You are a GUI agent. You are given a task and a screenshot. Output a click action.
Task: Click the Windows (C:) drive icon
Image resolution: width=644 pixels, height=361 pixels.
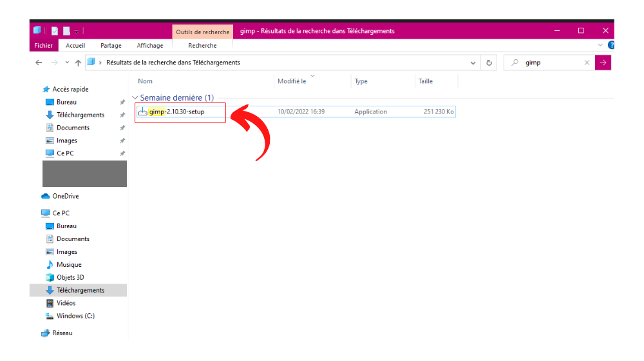click(x=50, y=316)
